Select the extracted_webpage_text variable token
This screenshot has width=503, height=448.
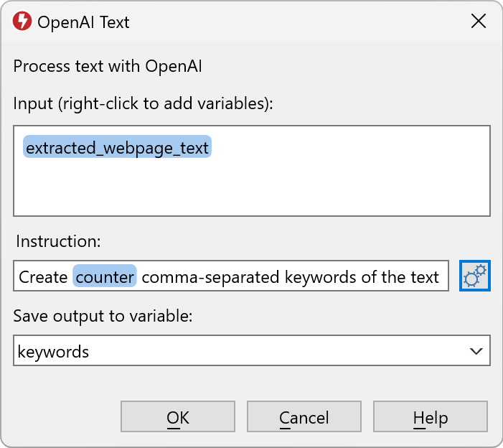pos(117,149)
